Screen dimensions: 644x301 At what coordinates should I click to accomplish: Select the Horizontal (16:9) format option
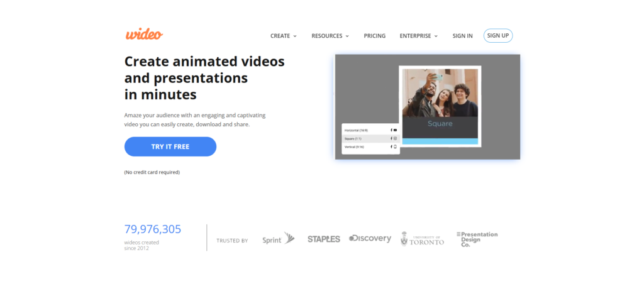click(x=356, y=130)
